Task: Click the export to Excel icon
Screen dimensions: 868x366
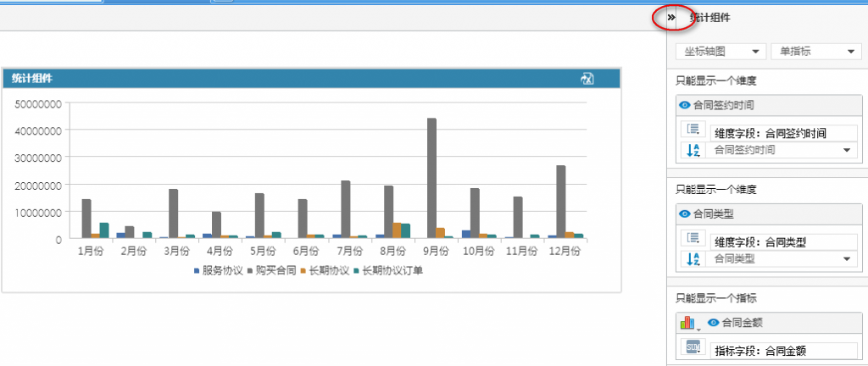Action: [x=587, y=79]
